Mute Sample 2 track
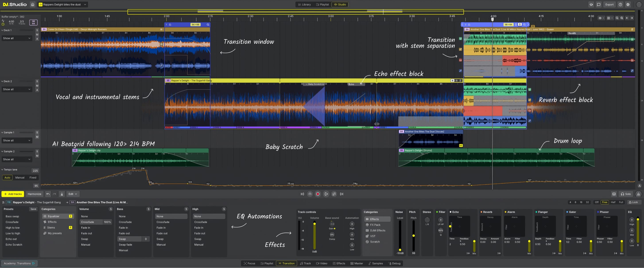This screenshot has height=268, width=644. tap(37, 156)
